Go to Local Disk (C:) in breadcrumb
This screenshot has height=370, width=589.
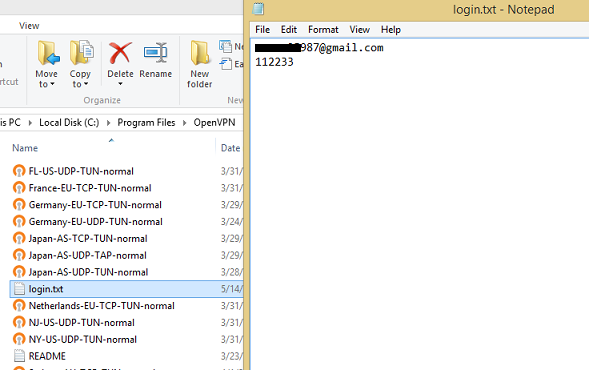coord(69,123)
